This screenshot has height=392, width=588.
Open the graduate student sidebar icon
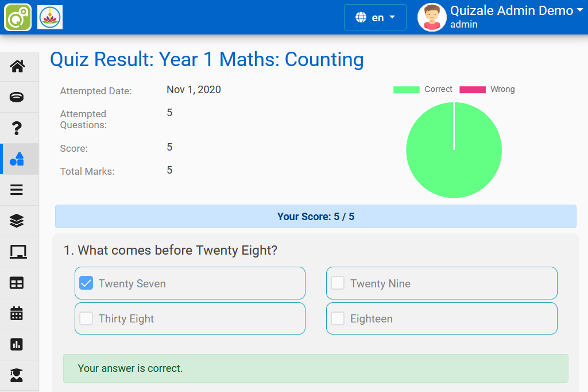click(17, 375)
